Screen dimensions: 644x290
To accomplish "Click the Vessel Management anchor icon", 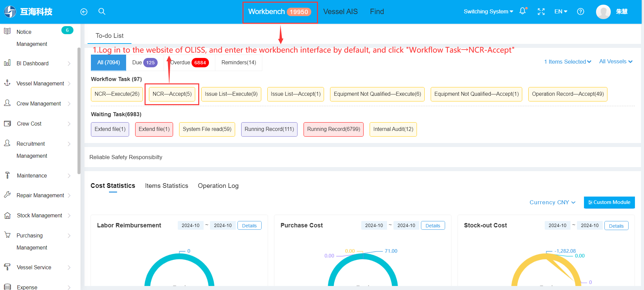I will click(x=7, y=83).
